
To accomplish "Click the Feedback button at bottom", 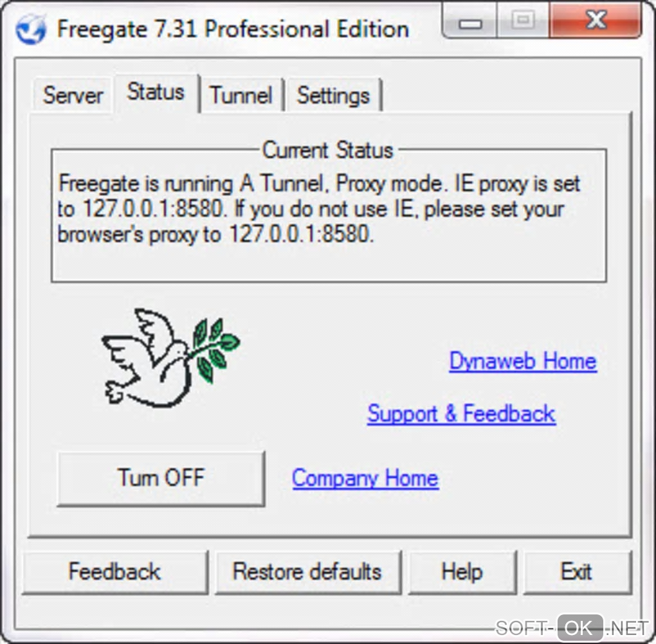I will [x=114, y=571].
